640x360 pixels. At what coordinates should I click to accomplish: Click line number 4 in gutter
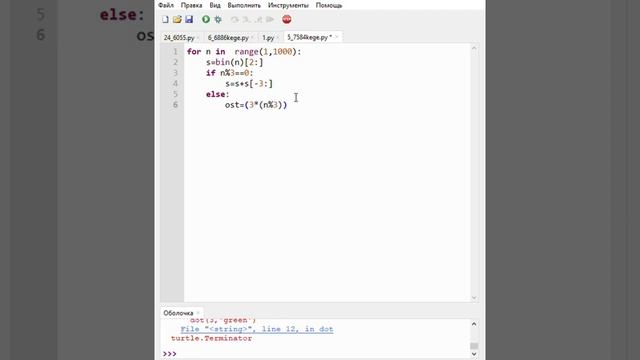(176, 84)
